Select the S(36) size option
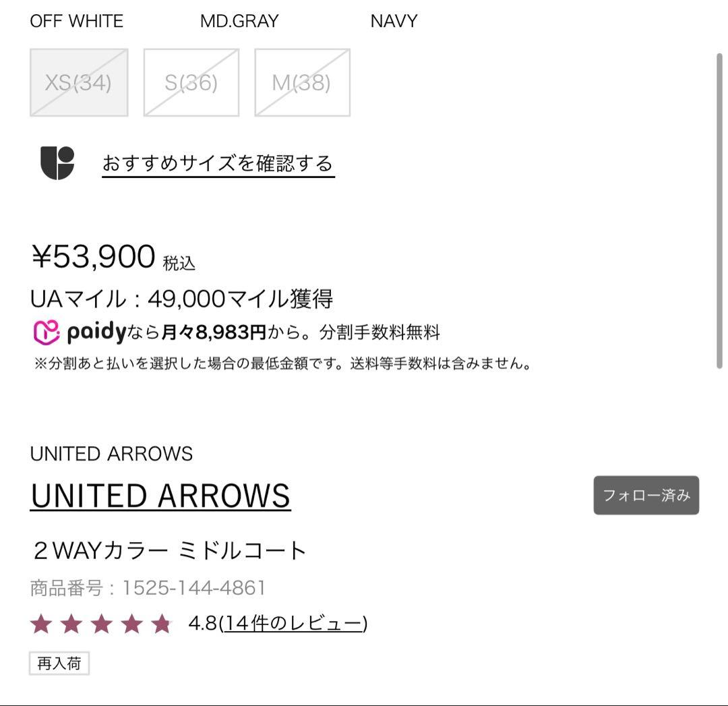Image resolution: width=728 pixels, height=706 pixels. click(191, 82)
